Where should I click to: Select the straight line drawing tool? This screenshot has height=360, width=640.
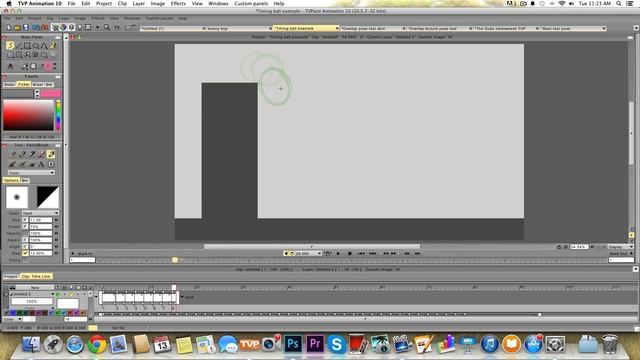click(19, 46)
